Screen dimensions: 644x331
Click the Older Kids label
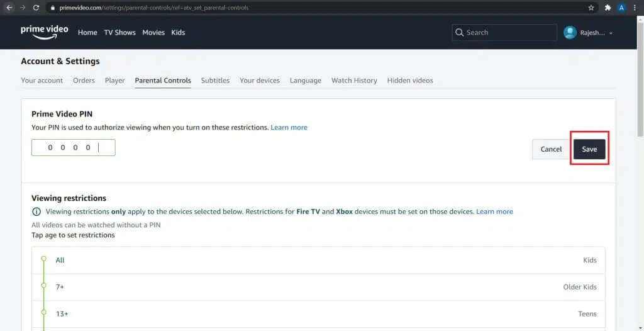[x=580, y=287]
